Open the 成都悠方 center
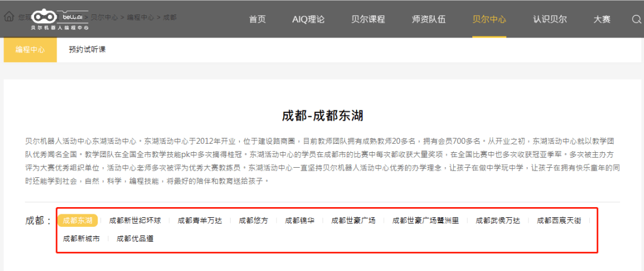 (x=253, y=221)
